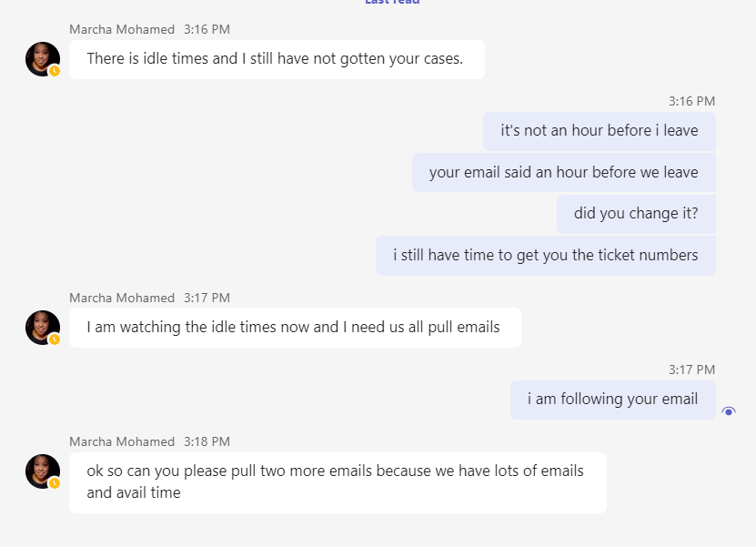This screenshot has height=547, width=756.
Task: Click the "it's not an hour before i leave" message
Action: click(599, 130)
